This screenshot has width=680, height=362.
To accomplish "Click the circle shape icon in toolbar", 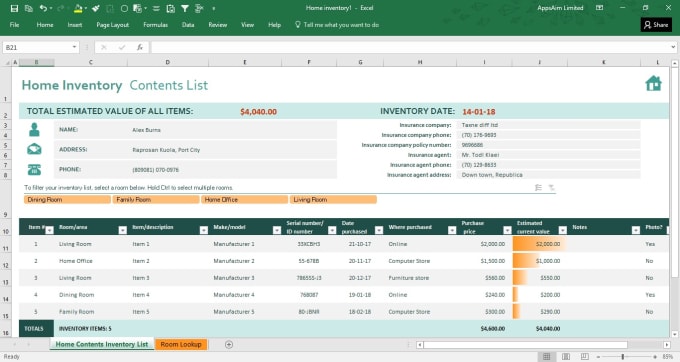I will tap(124, 8).
